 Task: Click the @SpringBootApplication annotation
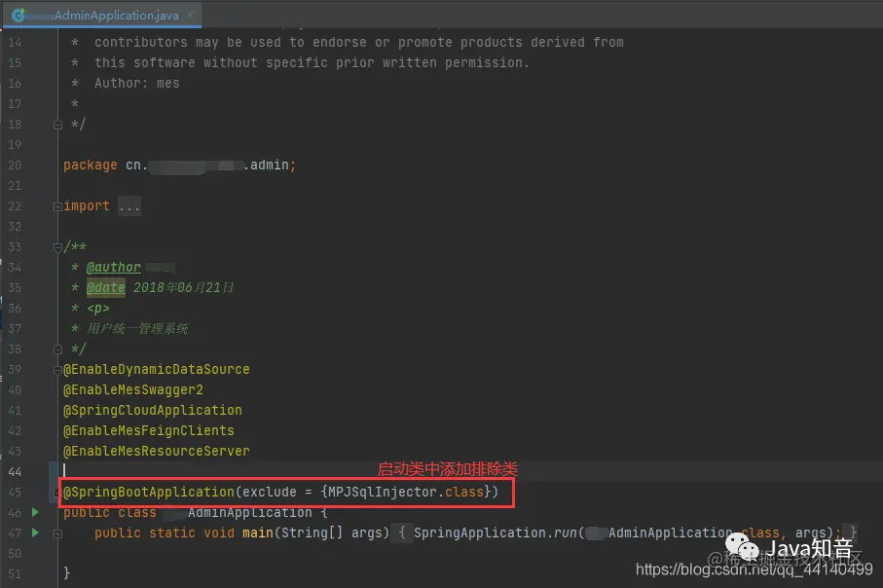[149, 492]
